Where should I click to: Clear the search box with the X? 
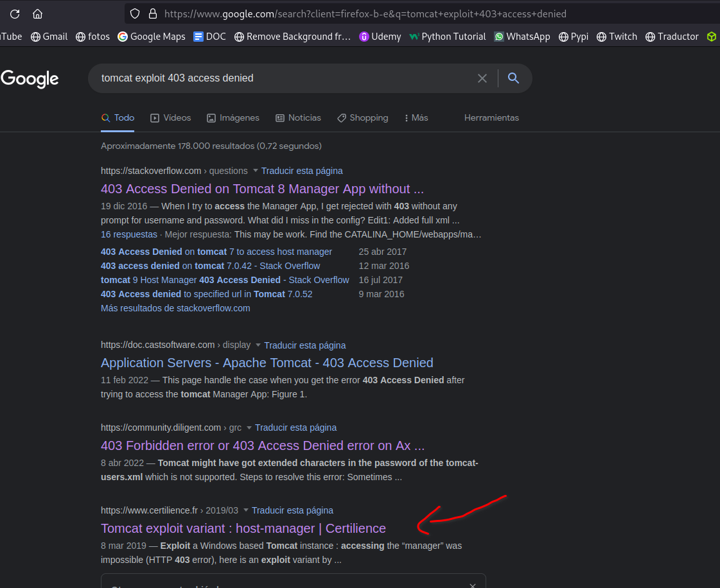tap(482, 78)
